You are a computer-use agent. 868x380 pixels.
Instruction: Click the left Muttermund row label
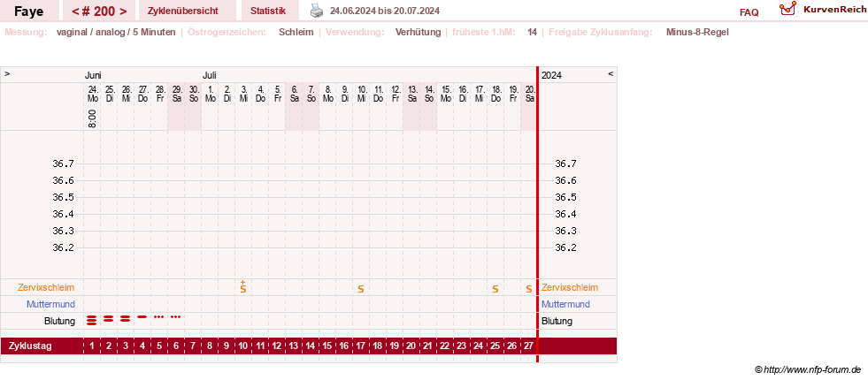pos(50,304)
